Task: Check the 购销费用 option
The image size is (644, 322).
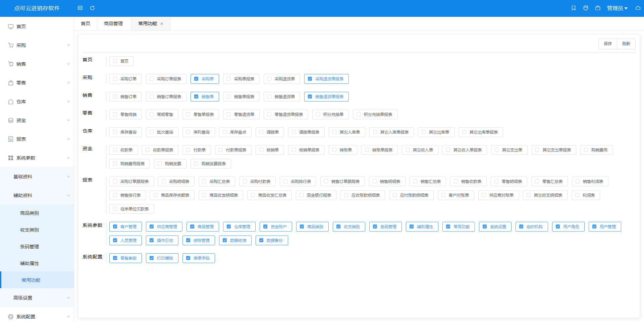Action: [x=596, y=150]
